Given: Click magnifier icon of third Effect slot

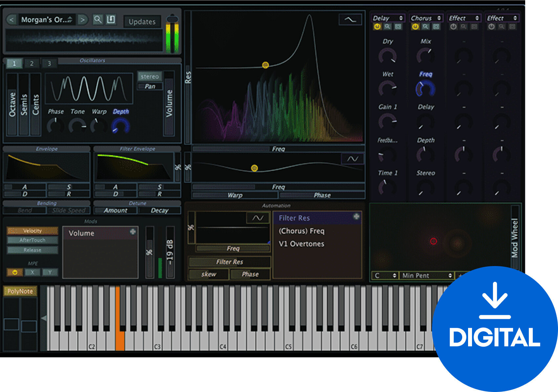Looking at the screenshot, I should pyautogui.click(x=464, y=27).
